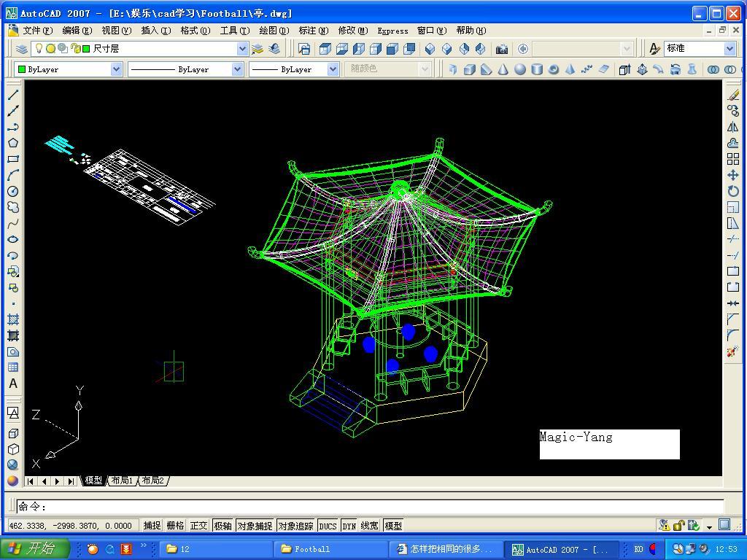Open the 修改 menu
Image resolution: width=747 pixels, height=560 pixels.
(352, 31)
